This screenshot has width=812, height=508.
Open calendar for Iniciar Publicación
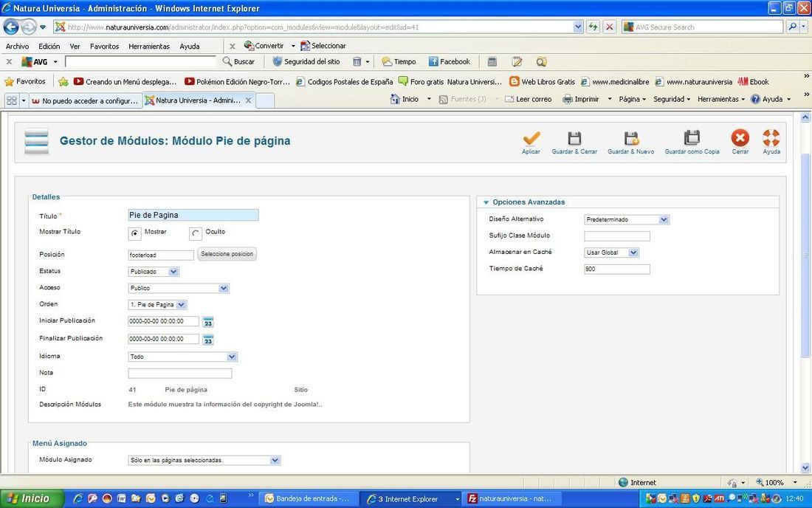pos(207,322)
